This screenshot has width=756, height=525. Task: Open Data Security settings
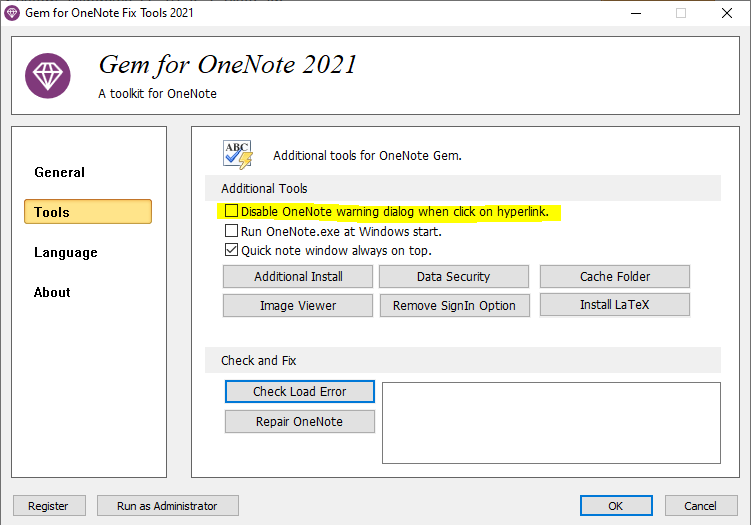coord(454,277)
